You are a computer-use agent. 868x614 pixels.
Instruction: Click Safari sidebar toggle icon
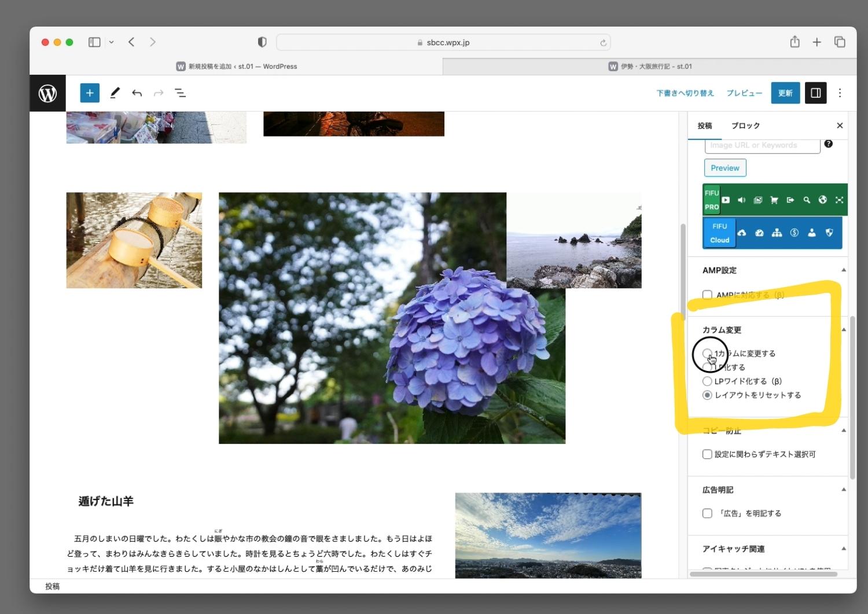pos(94,42)
